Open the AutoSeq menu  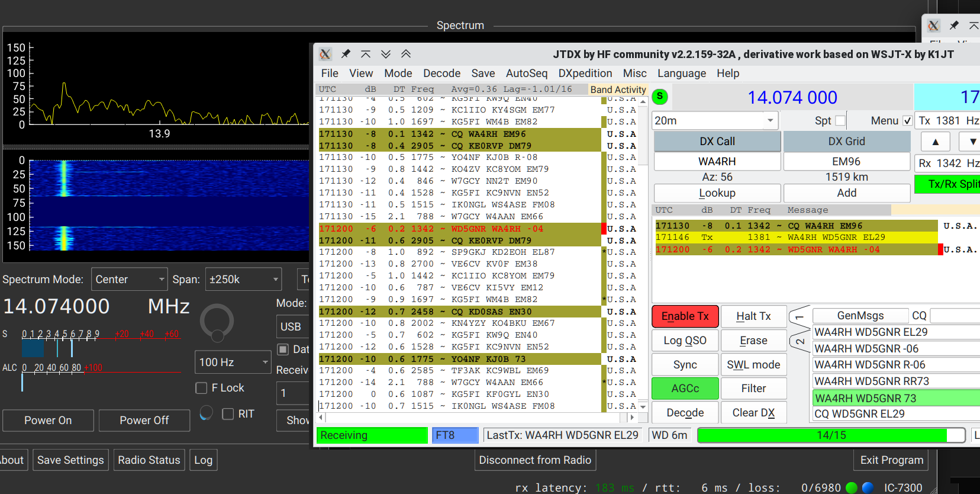(x=526, y=73)
